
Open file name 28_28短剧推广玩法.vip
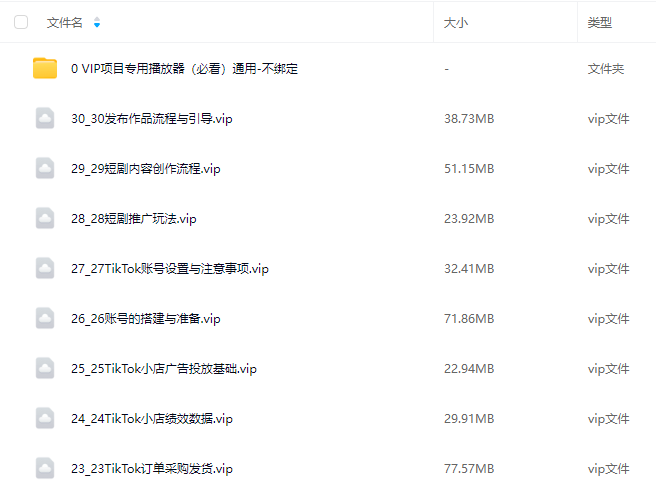[134, 219]
